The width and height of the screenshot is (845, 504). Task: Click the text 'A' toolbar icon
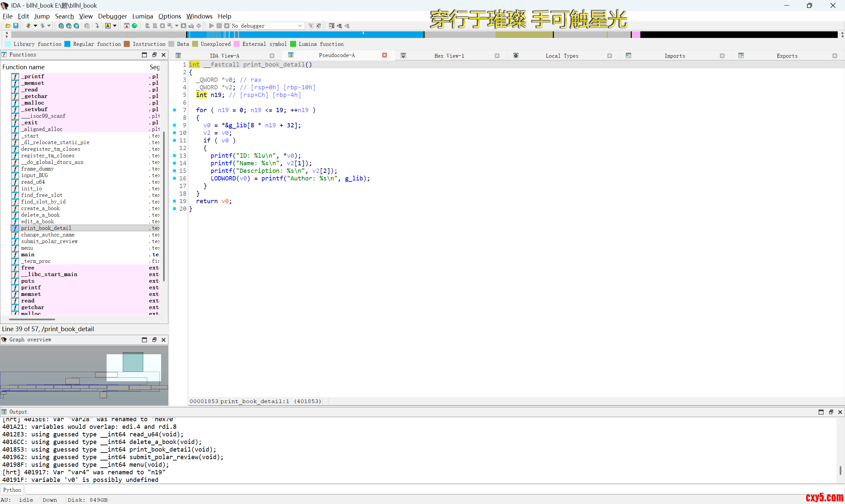(108, 26)
